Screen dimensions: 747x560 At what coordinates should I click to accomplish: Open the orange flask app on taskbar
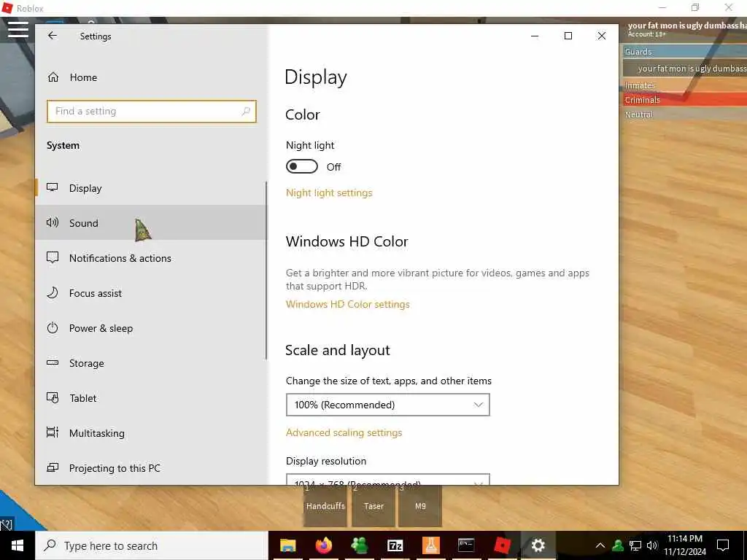click(x=430, y=545)
